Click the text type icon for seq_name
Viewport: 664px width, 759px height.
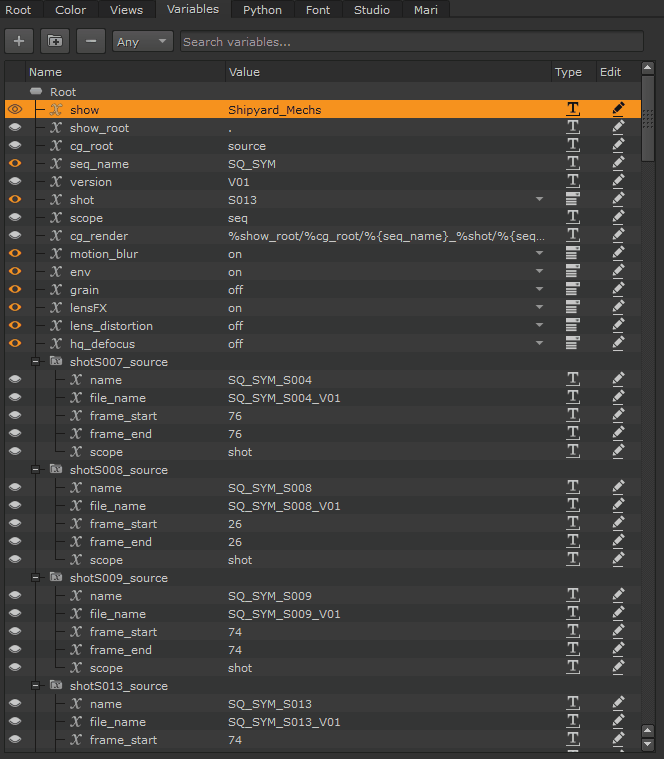click(573, 164)
